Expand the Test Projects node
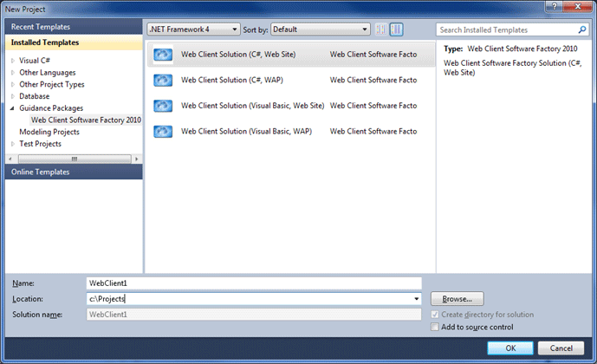 [13, 144]
